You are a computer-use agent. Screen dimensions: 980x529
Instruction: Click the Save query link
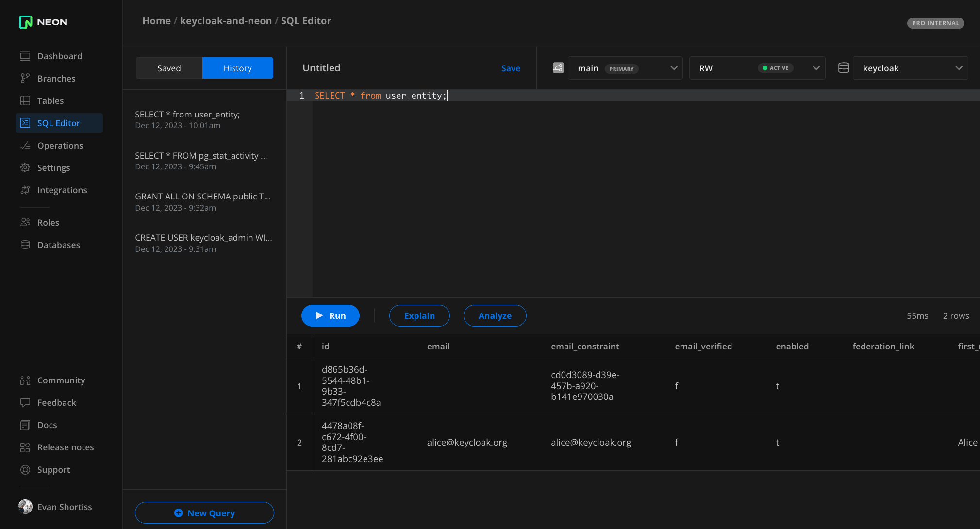point(511,68)
